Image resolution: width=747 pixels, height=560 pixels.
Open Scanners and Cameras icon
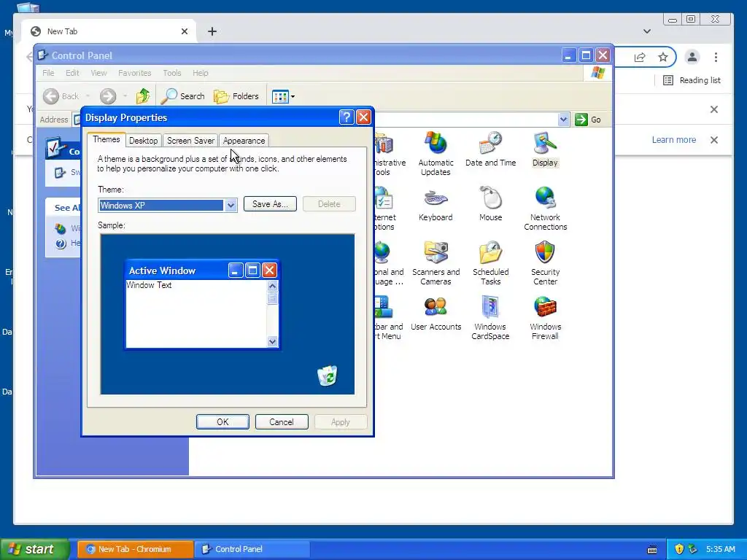tap(436, 263)
